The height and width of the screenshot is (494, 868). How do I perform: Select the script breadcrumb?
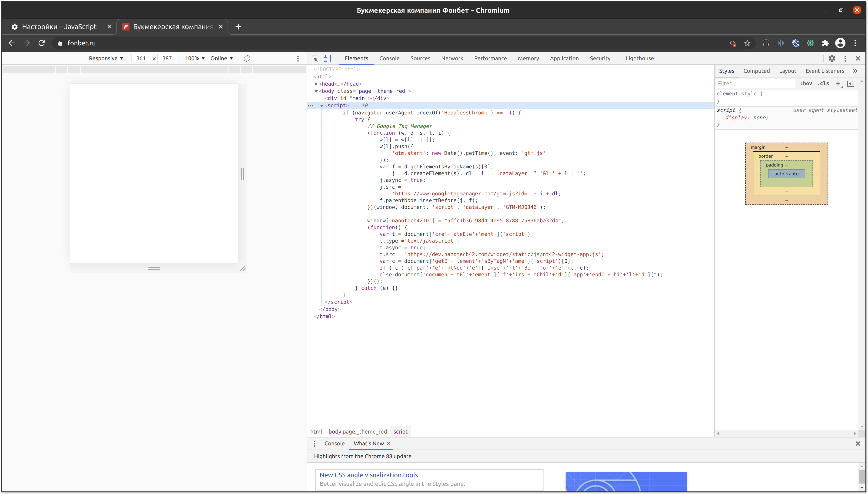tap(401, 432)
